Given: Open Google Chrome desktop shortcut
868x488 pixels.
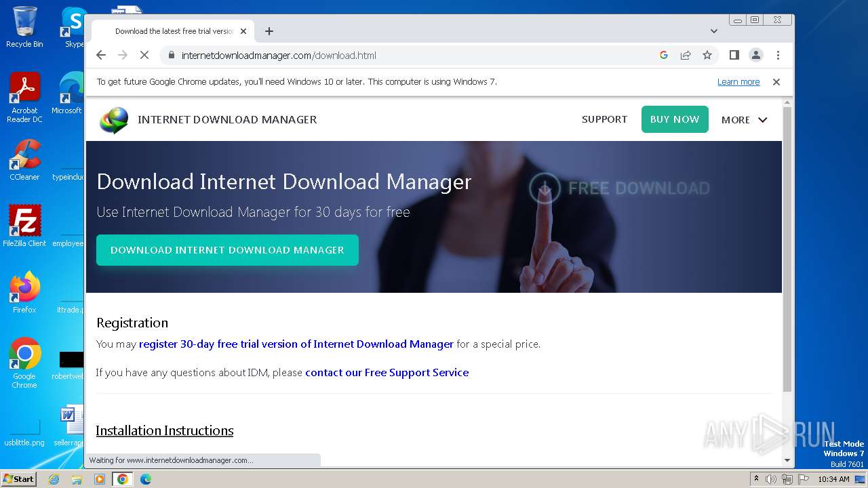Looking at the screenshot, I should coord(24,363).
